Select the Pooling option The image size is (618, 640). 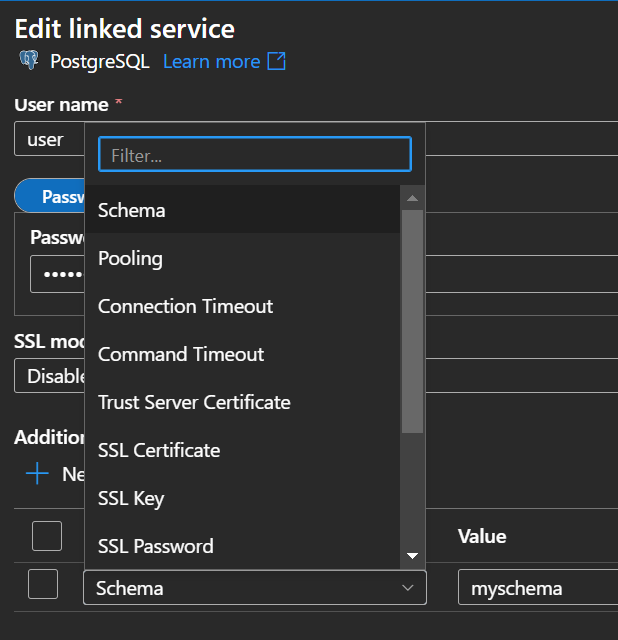coord(242,258)
